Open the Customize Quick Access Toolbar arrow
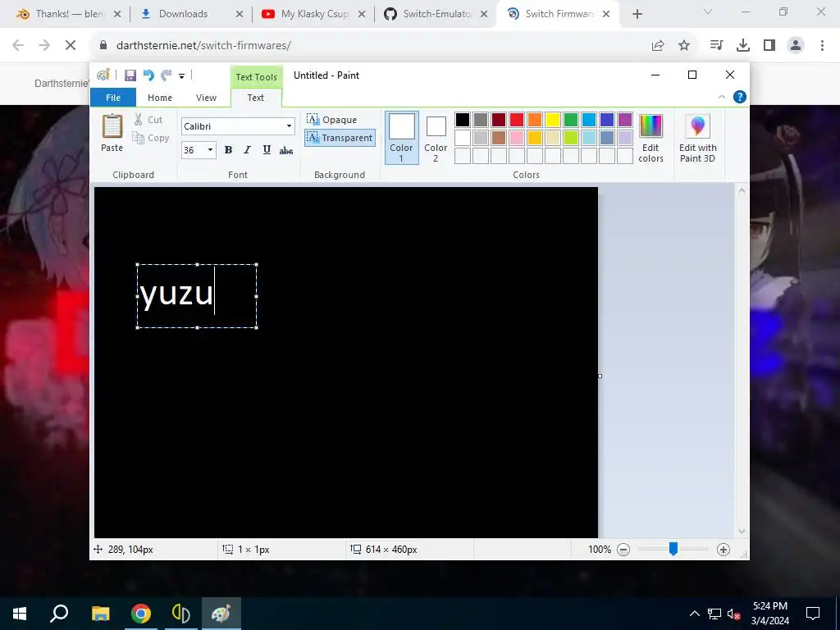The width and height of the screenshot is (840, 630). tap(181, 76)
